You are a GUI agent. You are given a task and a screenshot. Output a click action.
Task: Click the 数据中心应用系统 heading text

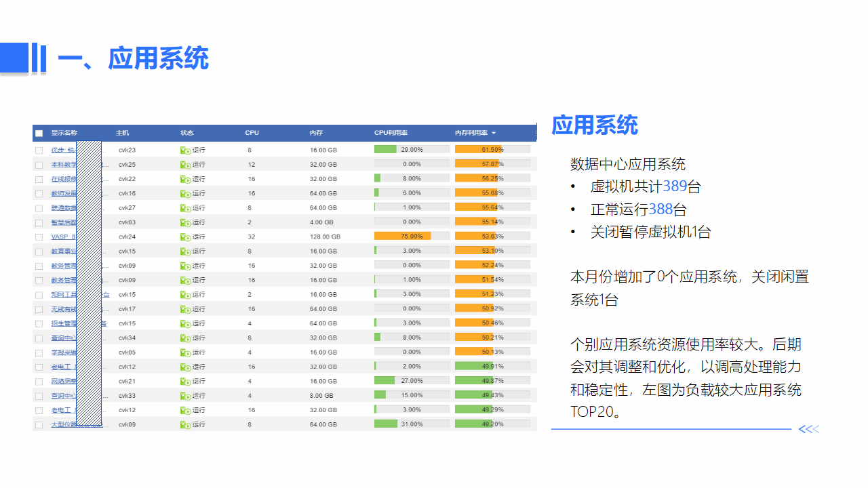click(628, 164)
